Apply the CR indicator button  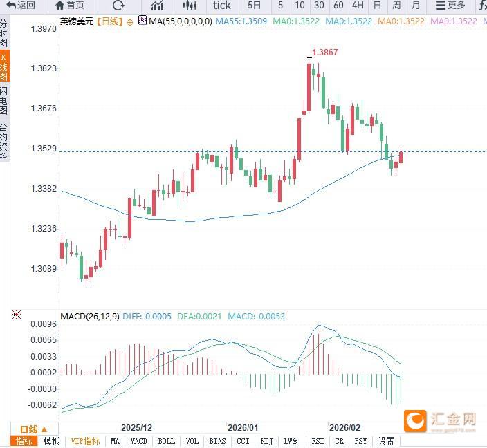[x=340, y=441]
